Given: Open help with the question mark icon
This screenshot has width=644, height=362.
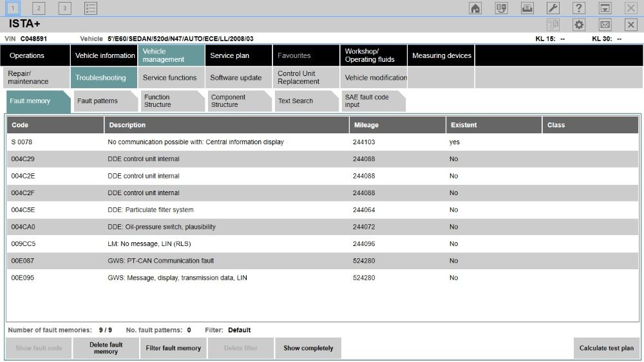Looking at the screenshot, I should coord(579,8).
